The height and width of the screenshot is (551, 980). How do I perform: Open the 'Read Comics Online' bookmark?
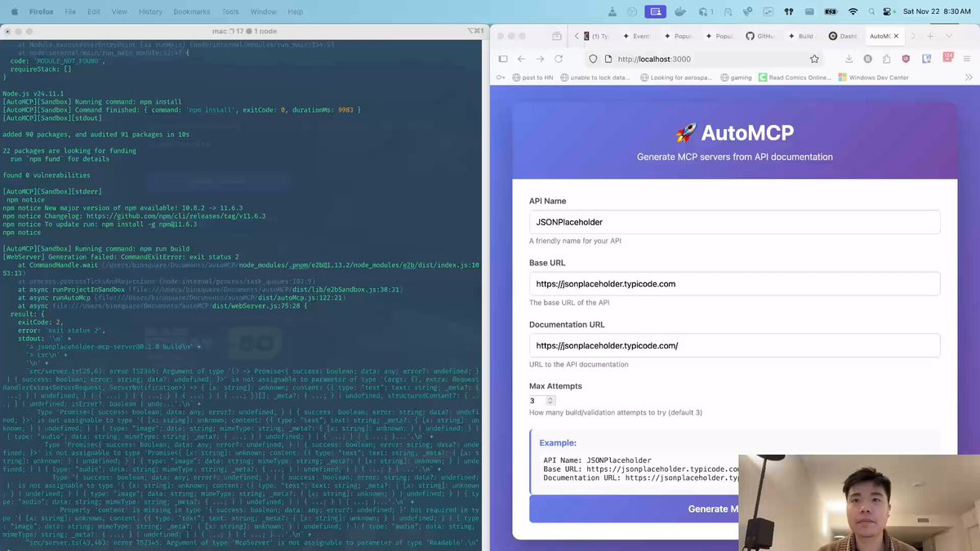795,78
